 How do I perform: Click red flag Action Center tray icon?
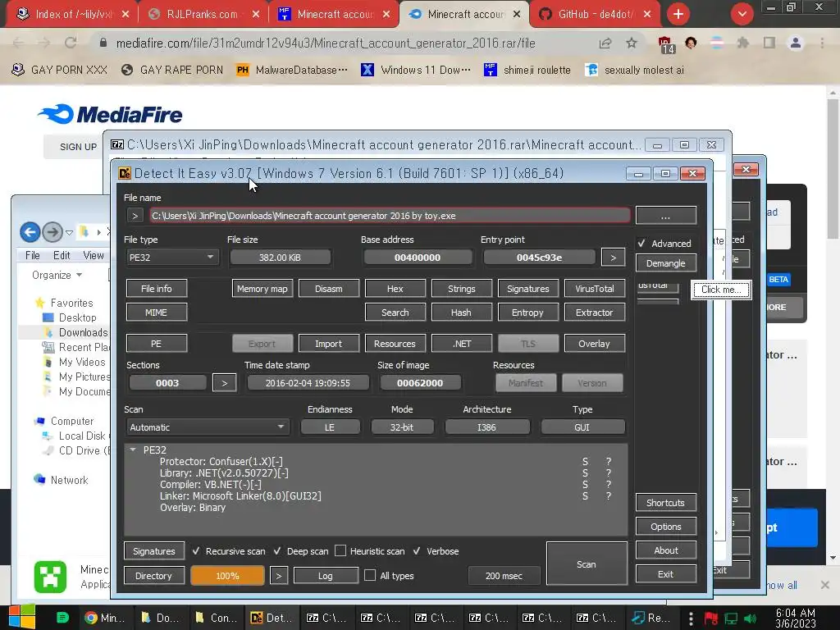(x=711, y=619)
